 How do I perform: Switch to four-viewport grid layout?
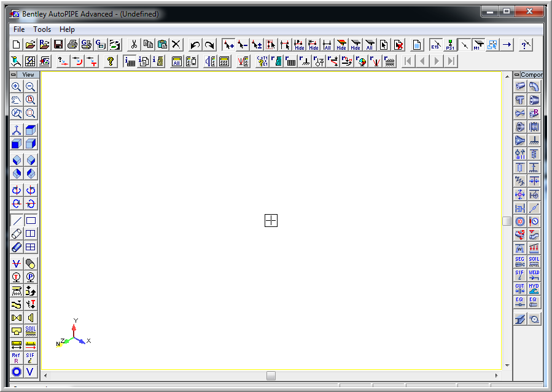(31, 247)
